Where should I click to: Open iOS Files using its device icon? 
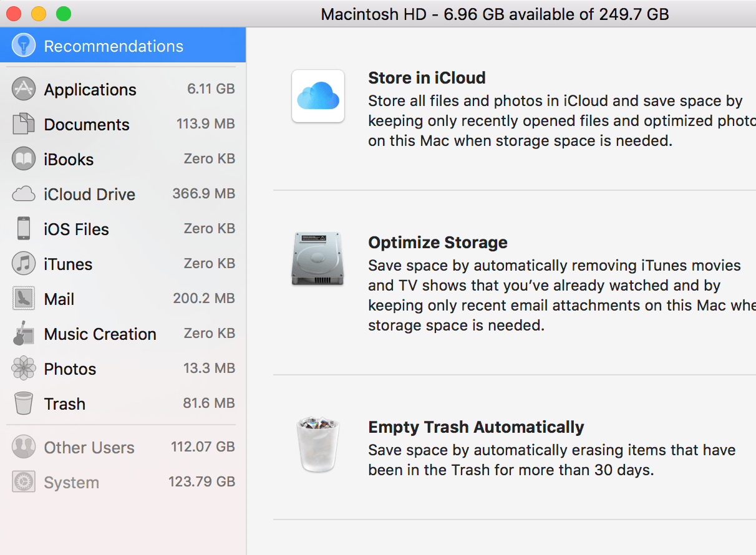tap(23, 228)
